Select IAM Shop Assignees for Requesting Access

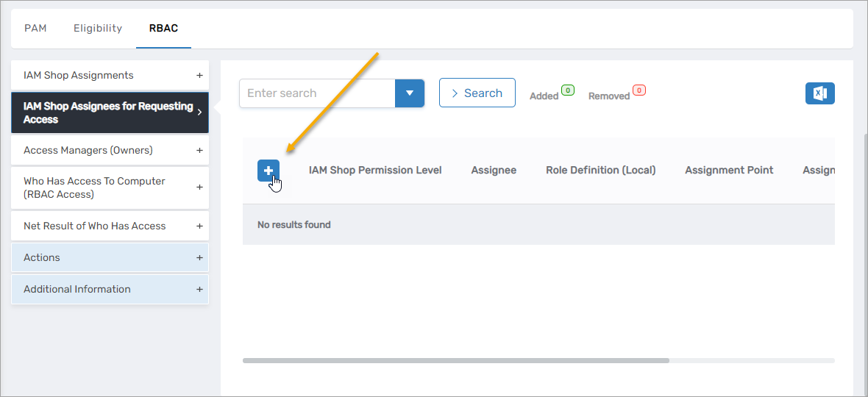pos(110,112)
